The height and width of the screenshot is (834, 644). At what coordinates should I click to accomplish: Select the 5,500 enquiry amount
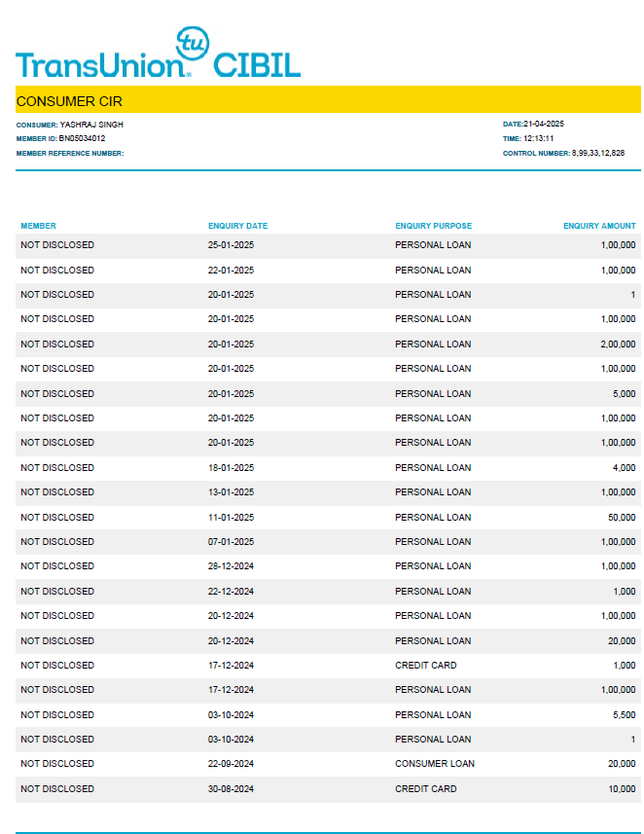623,715
